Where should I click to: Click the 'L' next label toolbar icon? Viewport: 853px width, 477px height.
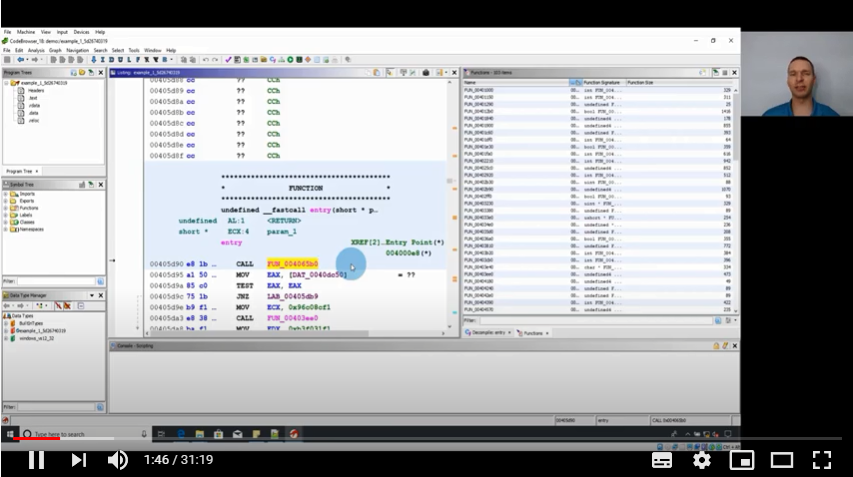pos(128,60)
